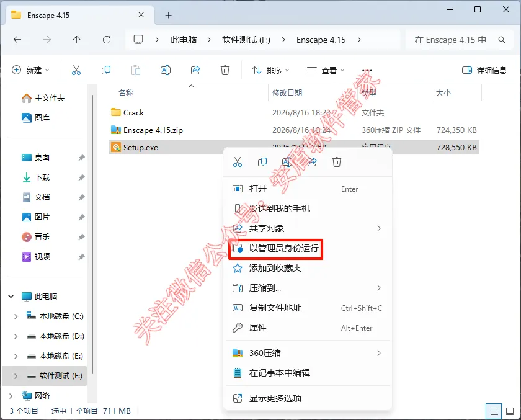This screenshot has width=521, height=420.
Task: Add a new tab with the plus button
Action: coord(169,16)
